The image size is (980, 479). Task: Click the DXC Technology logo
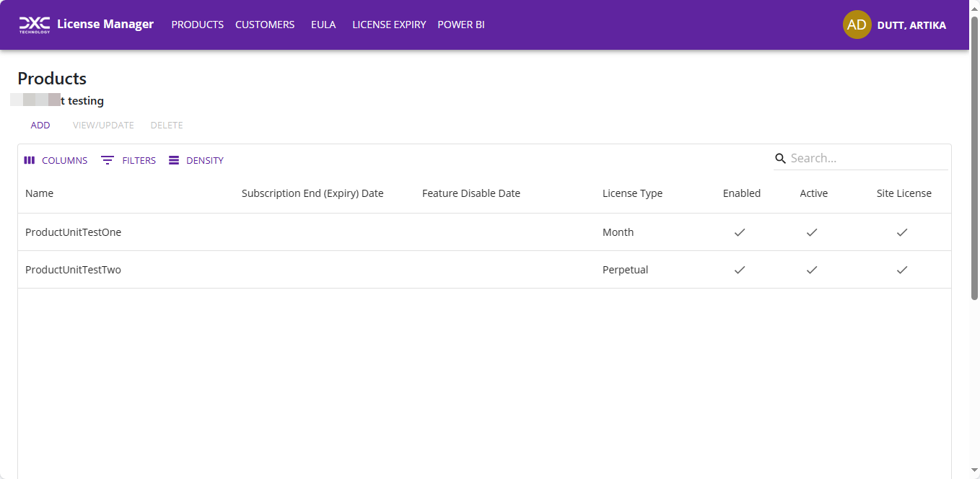pyautogui.click(x=34, y=25)
